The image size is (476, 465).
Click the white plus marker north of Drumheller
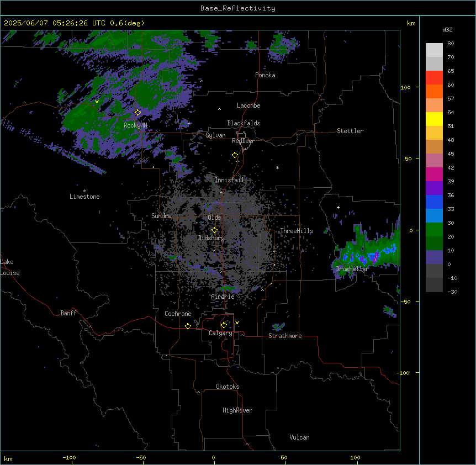click(x=338, y=207)
